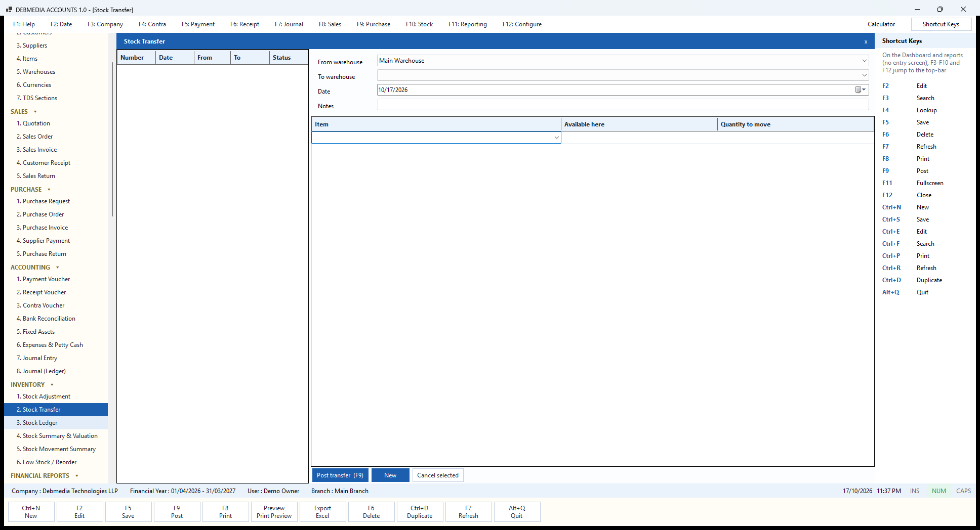Open the F11: Reporting menu
This screenshot has width=980, height=530.
click(x=467, y=24)
